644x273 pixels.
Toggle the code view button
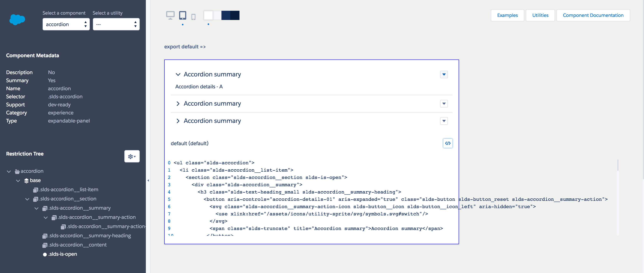tap(448, 143)
